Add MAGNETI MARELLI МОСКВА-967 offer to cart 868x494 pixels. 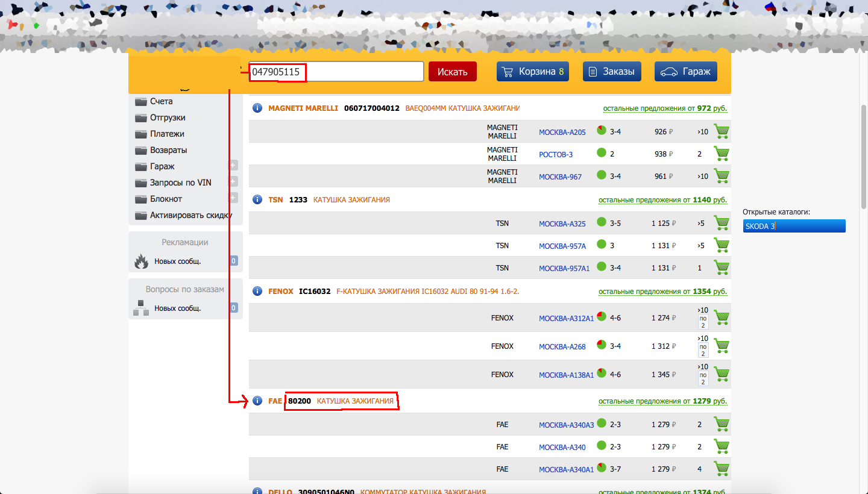pos(722,176)
